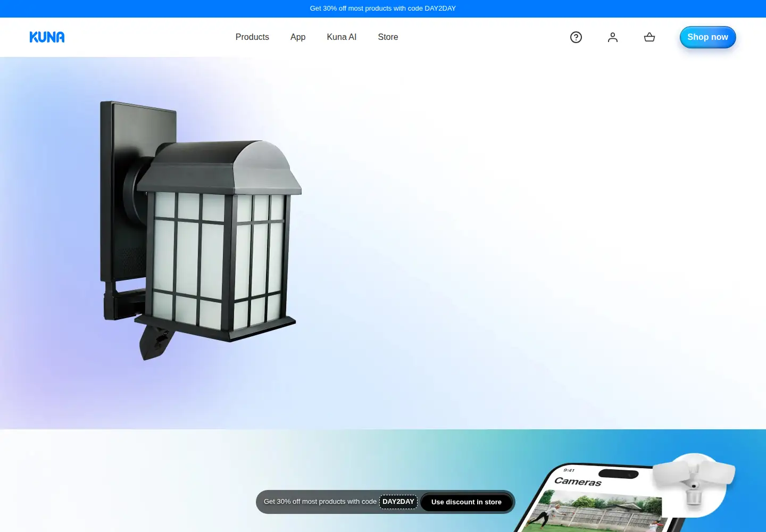Go to the App page

coord(298,37)
